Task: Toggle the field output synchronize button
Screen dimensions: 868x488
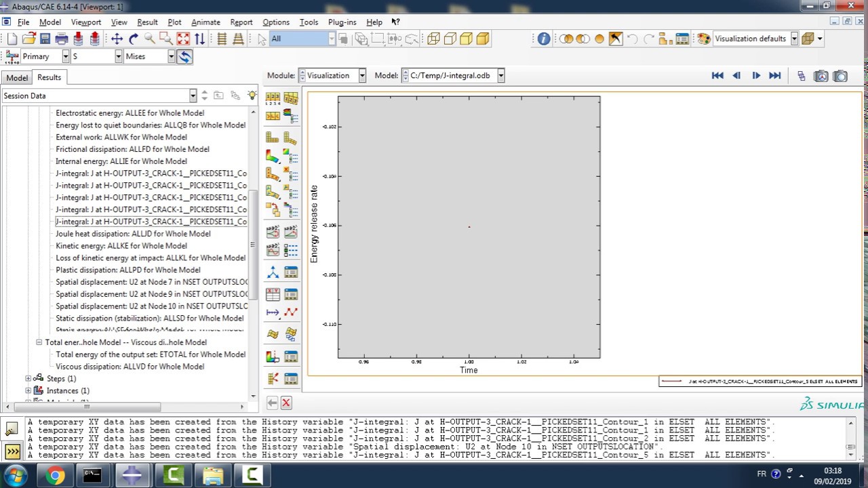Action: 184,56
